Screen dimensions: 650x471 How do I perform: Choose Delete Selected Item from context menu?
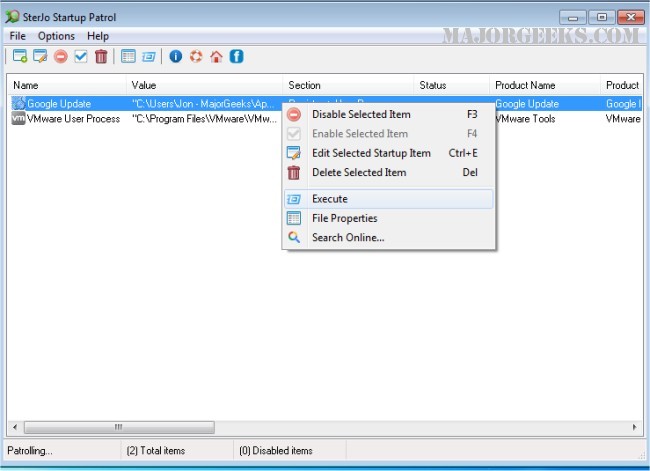tap(389, 172)
